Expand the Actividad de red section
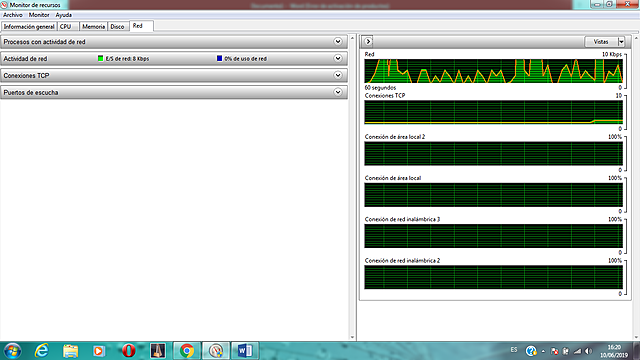Viewport: 640px width, 360px height. click(x=338, y=58)
